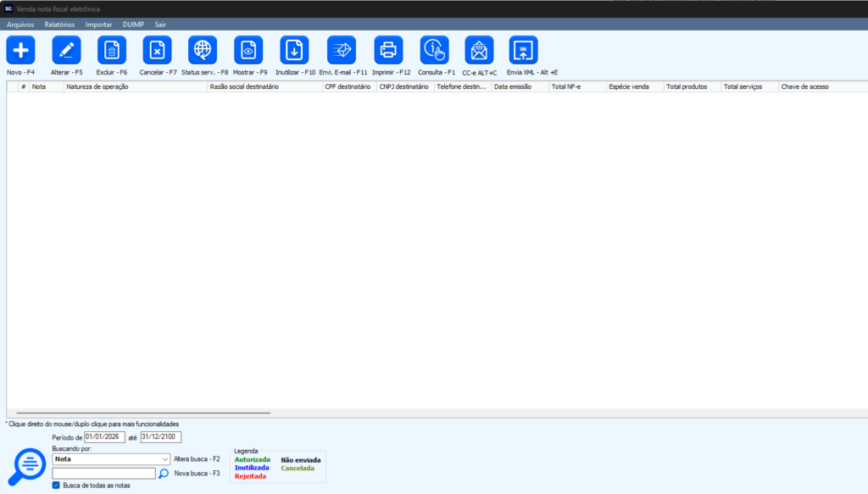Viewport: 868px width, 494px height.
Task: Open the Arquivos menu
Action: click(20, 25)
